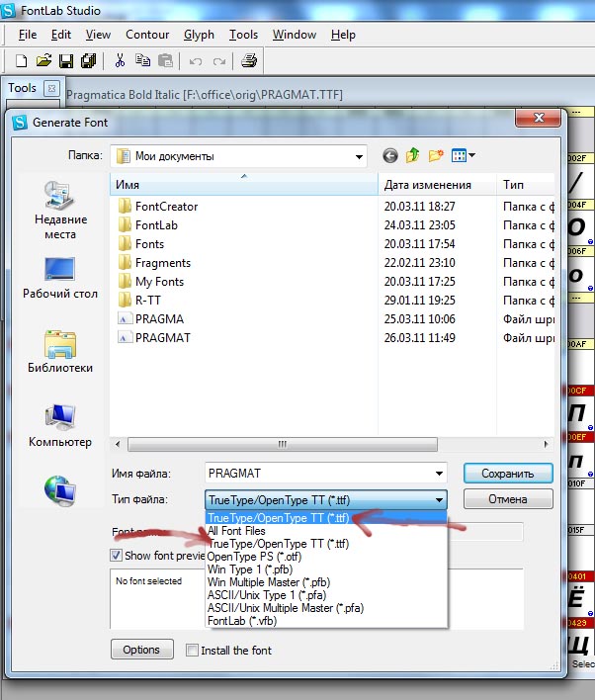595x700 pixels.
Task: Click the Save All toolbar icon
Action: tap(88, 60)
